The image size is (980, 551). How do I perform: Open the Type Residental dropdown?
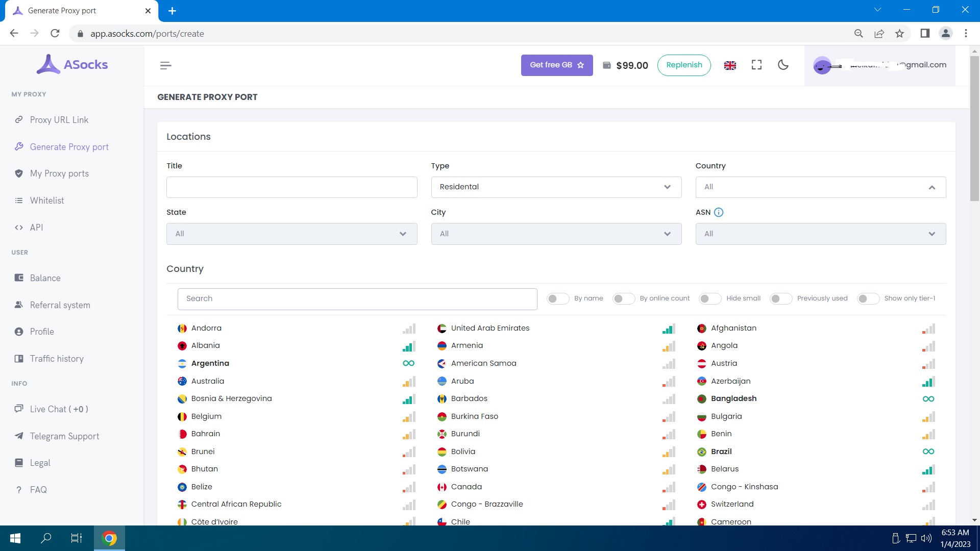556,187
